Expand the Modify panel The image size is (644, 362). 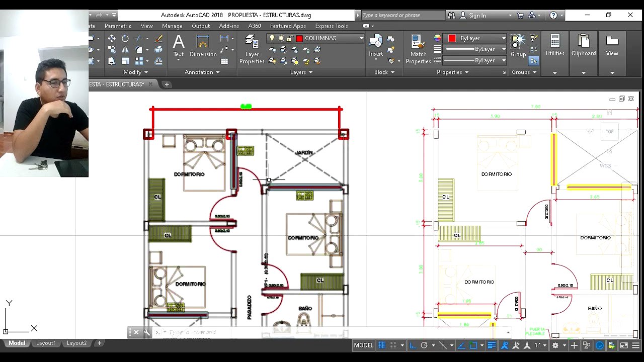click(136, 72)
